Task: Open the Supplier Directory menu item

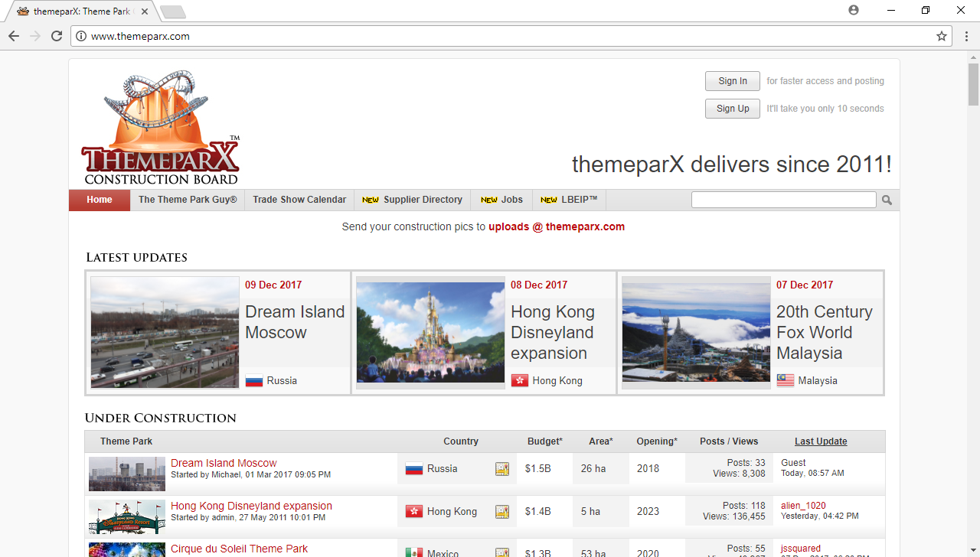Action: (412, 200)
